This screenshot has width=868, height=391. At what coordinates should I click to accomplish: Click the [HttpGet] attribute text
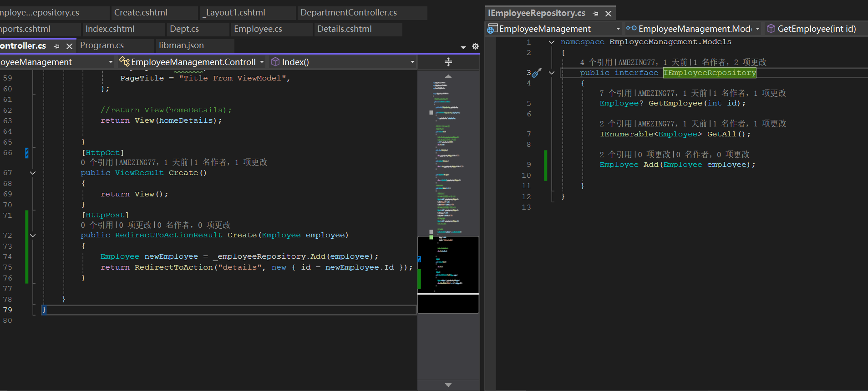pos(102,153)
